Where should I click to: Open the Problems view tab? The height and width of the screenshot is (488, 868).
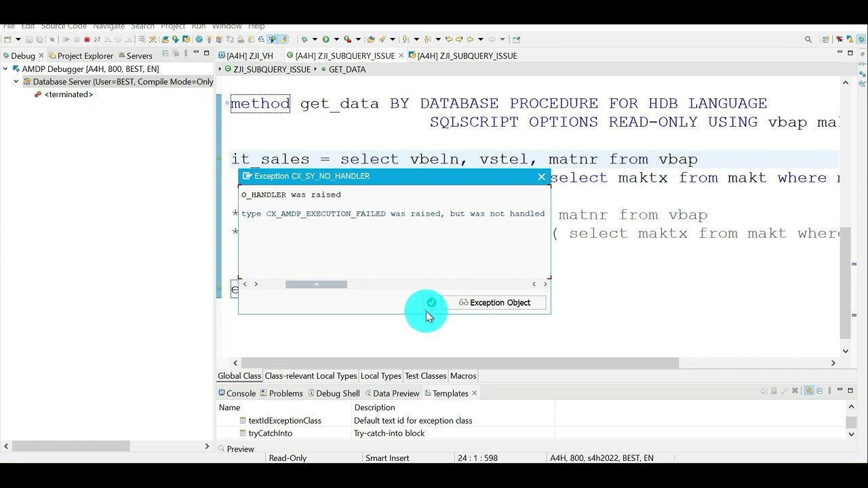pos(281,393)
